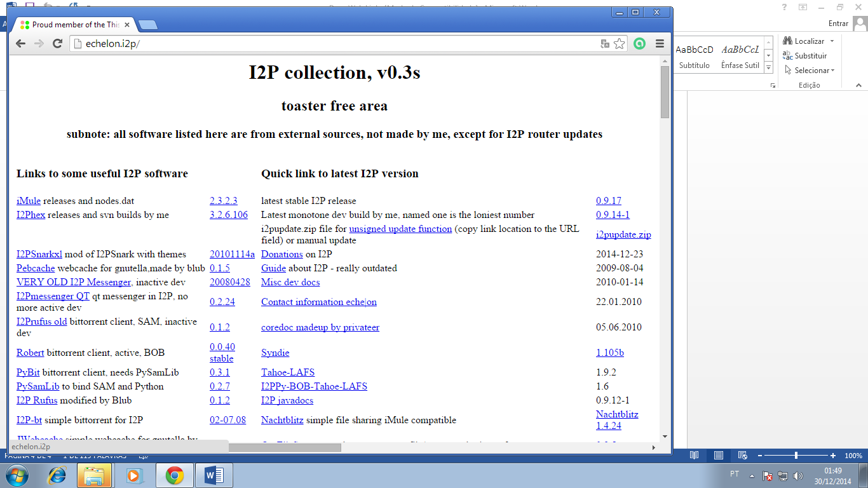Screen dimensions: 868x488
Task: Open the I2PSnarkxl link
Action: point(39,254)
